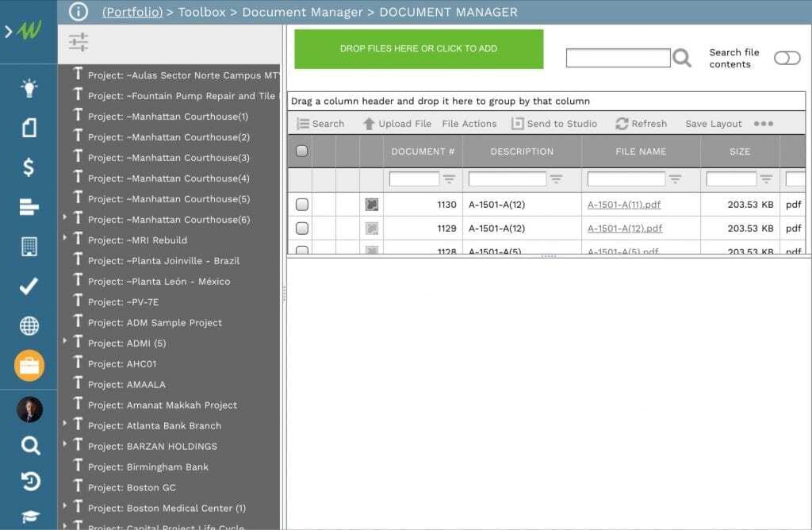This screenshot has width=812, height=530.
Task: Open the user profile photo
Action: 29,409
